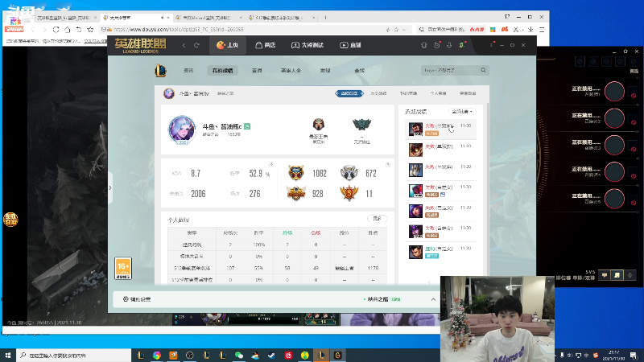Open the browser hamburger menu
The image size is (644, 362).
[x=542, y=30]
